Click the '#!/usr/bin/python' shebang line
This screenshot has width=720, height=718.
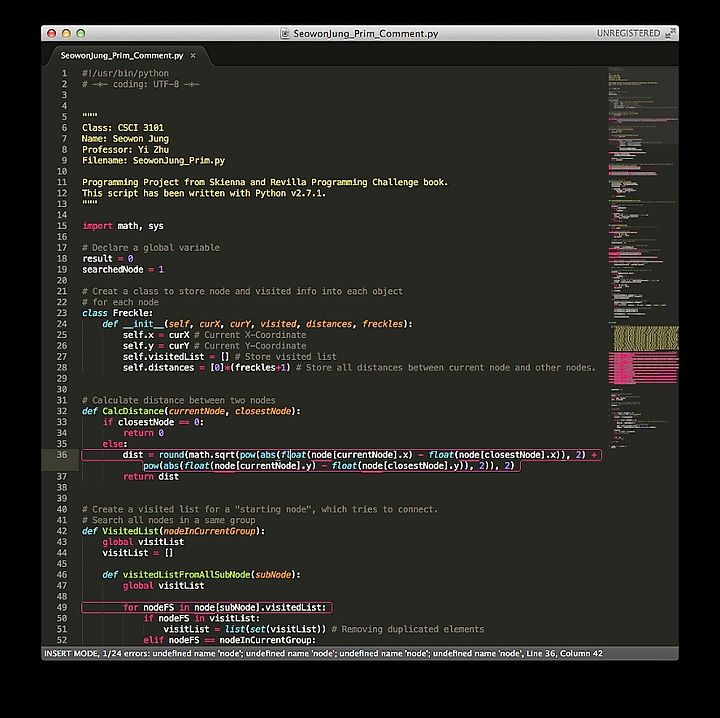click(x=125, y=73)
